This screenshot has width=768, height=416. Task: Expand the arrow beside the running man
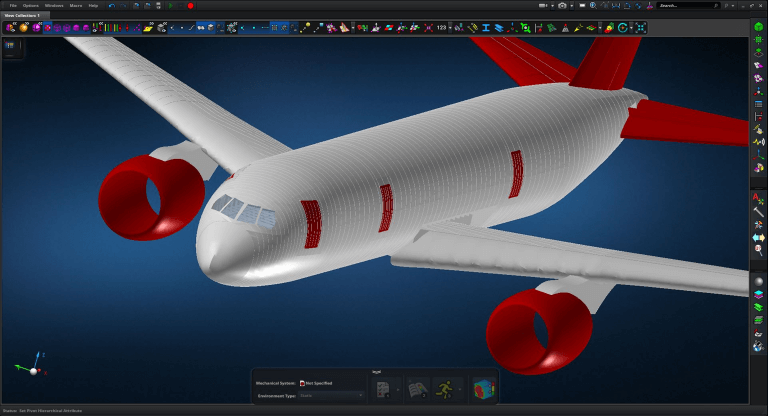[x=459, y=390]
